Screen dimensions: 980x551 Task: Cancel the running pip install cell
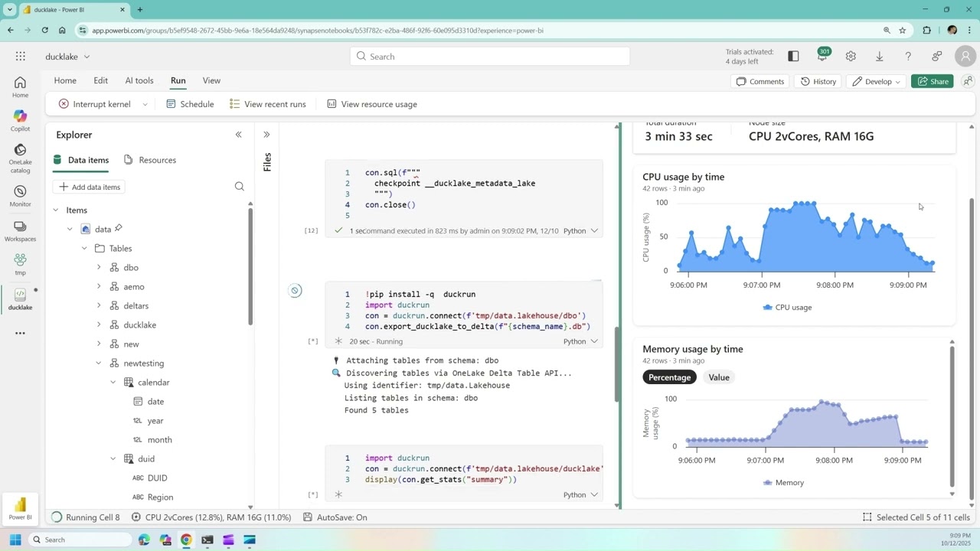[295, 290]
